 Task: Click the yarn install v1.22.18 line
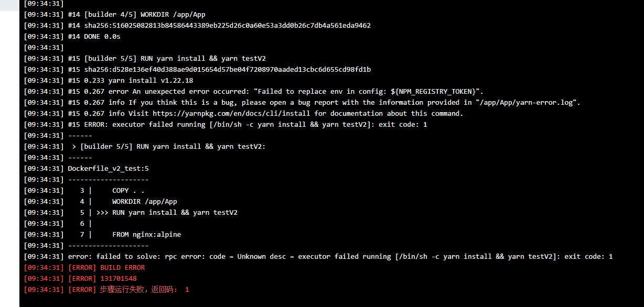tap(109, 81)
